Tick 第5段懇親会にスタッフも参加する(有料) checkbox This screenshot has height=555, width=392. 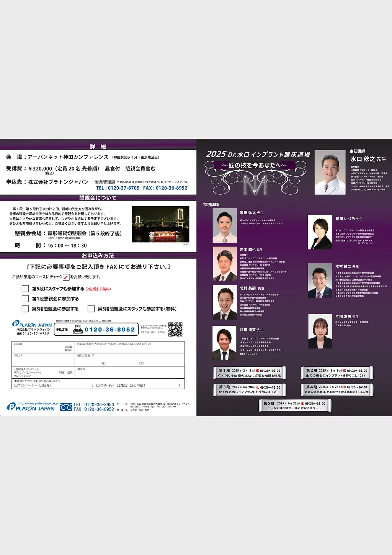(x=91, y=309)
